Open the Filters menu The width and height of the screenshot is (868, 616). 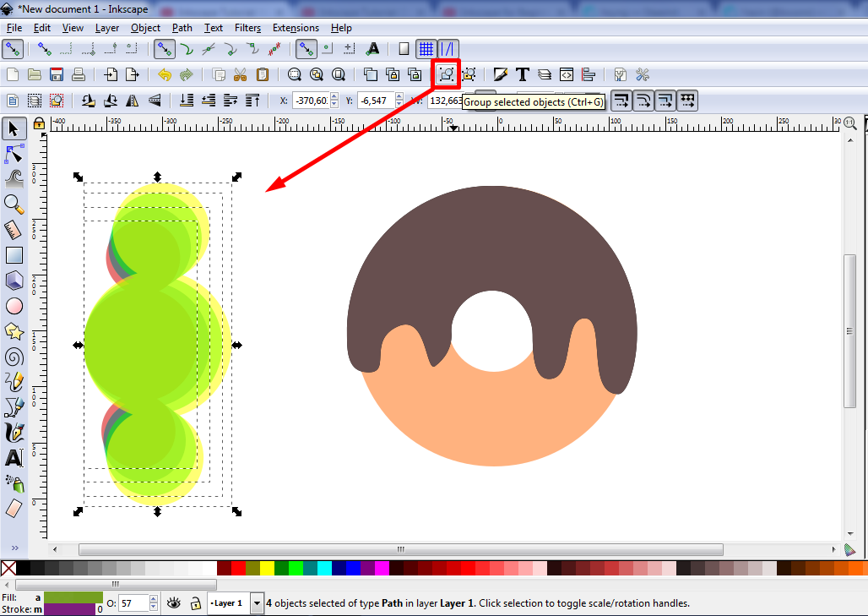247,28
